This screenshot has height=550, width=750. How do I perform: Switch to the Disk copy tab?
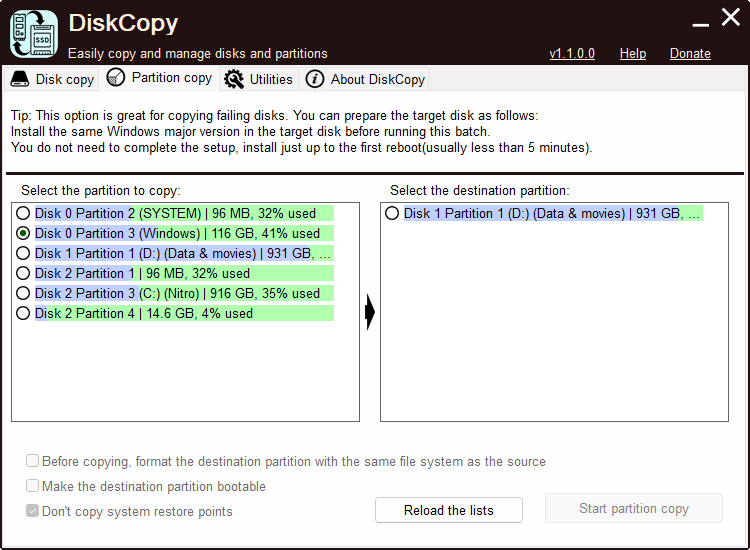pos(52,79)
